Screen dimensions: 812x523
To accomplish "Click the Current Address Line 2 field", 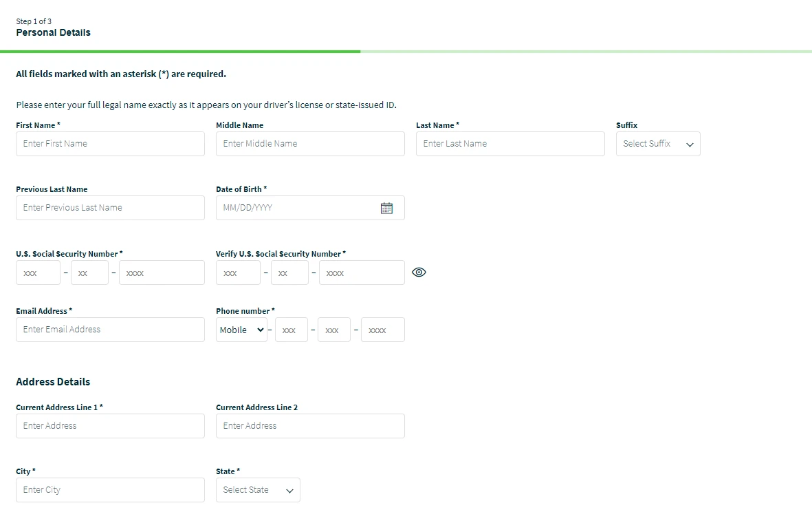I will pos(309,425).
